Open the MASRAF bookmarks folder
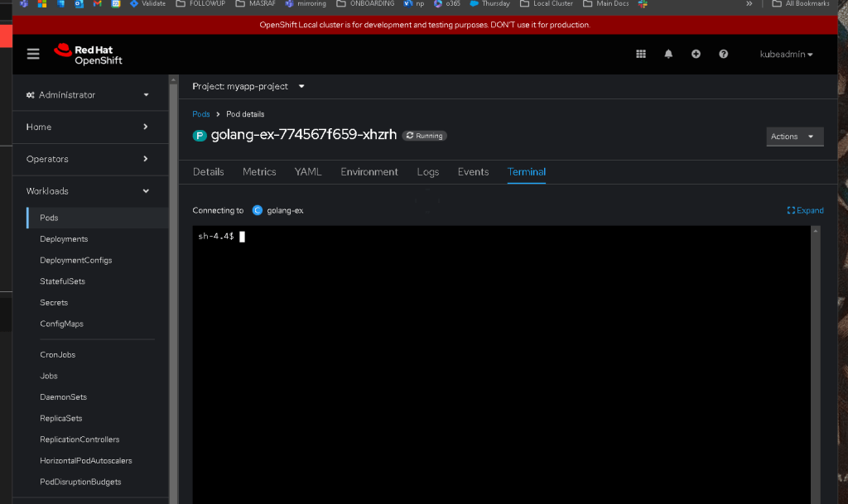Image resolution: width=848 pixels, height=504 pixels. (x=256, y=4)
